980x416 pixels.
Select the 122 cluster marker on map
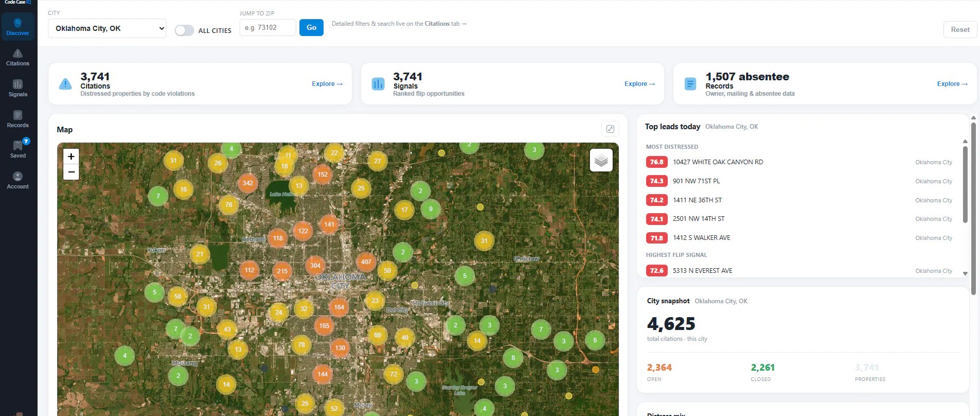303,231
